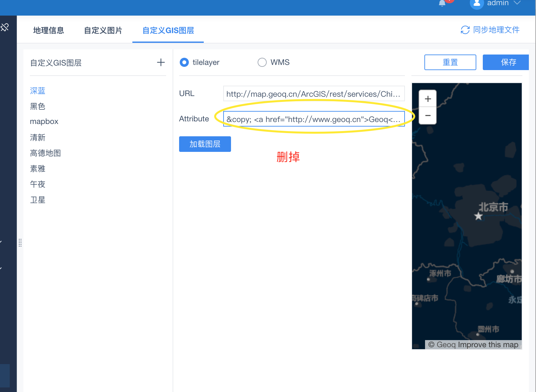Click the admin username text
The image size is (536, 392).
498,3
